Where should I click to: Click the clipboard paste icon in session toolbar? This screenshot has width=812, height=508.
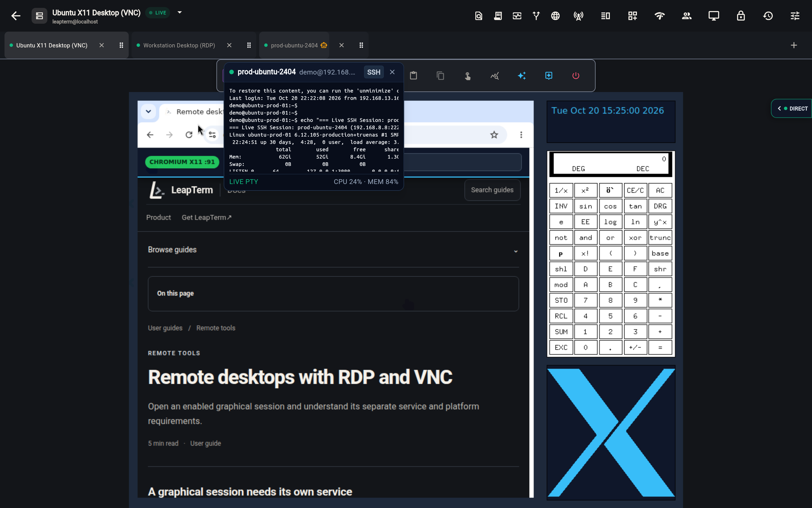pos(413,76)
